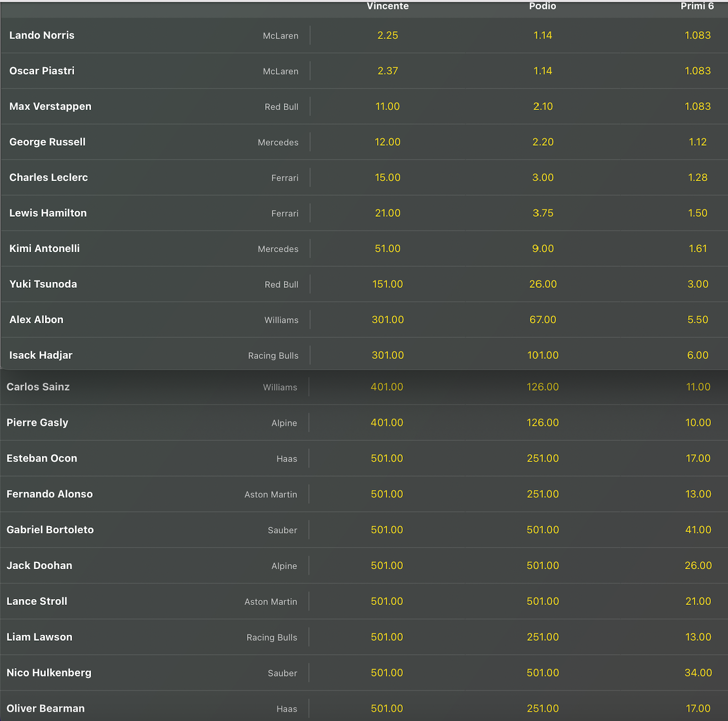Choose George Russell top 6 odds 1.12
The image size is (728, 721).
click(x=698, y=142)
